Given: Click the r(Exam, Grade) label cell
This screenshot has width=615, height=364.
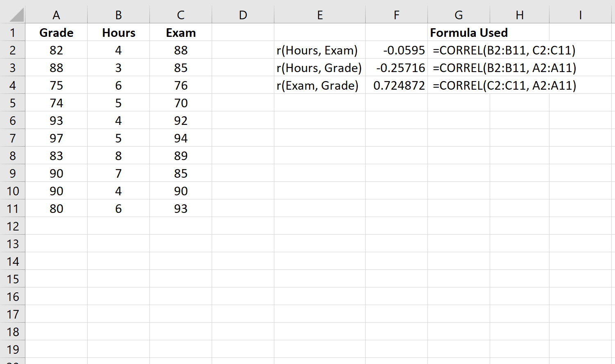Looking at the screenshot, I should point(320,85).
